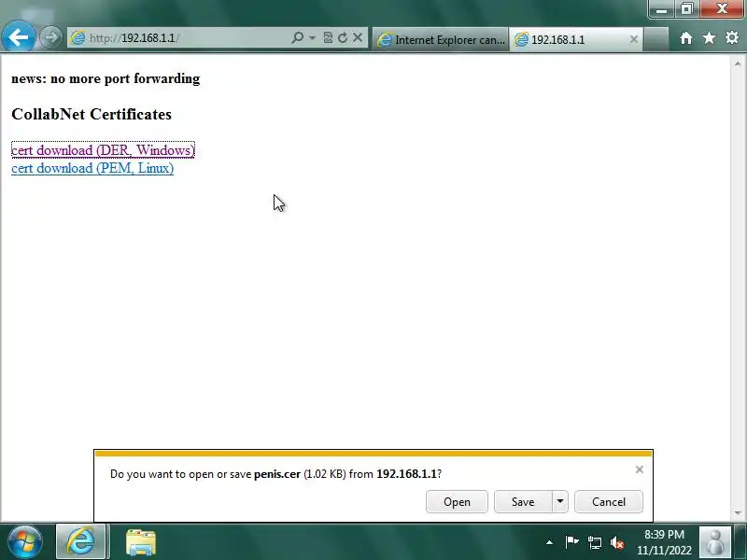The image size is (747, 560).
Task: Switch to the Internet Explorer can... tab
Action: (x=441, y=39)
